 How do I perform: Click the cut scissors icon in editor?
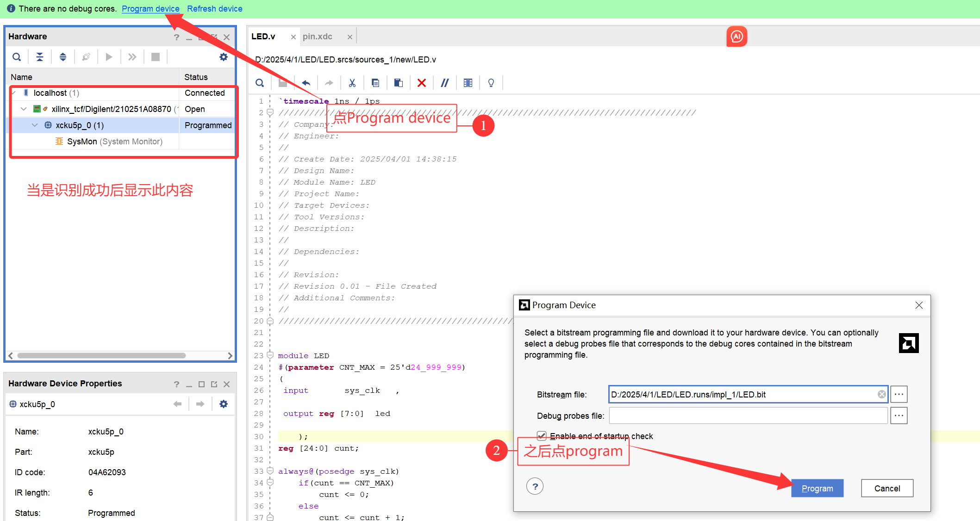(352, 83)
